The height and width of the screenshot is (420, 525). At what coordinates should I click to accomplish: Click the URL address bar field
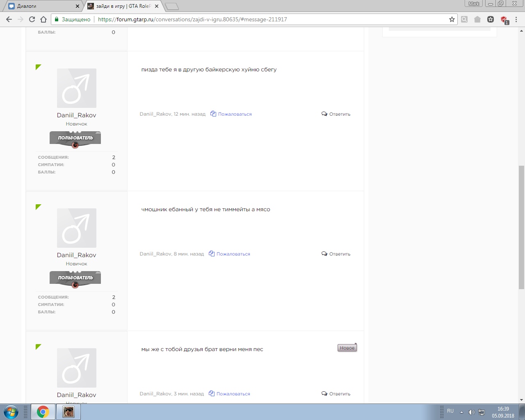click(271, 19)
